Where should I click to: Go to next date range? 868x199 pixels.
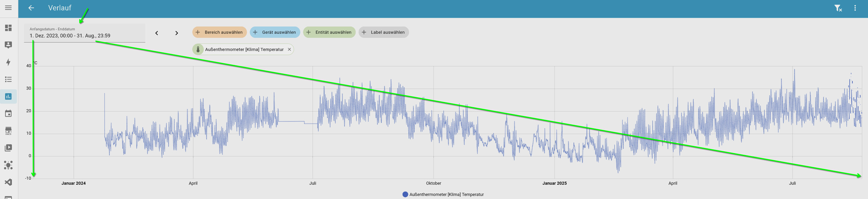tap(177, 33)
